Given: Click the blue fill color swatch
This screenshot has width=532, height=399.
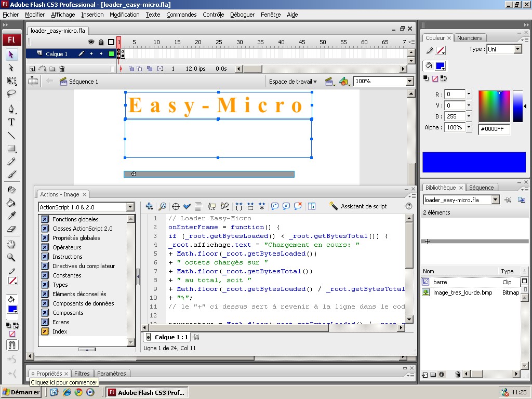Looking at the screenshot, I should point(440,66).
